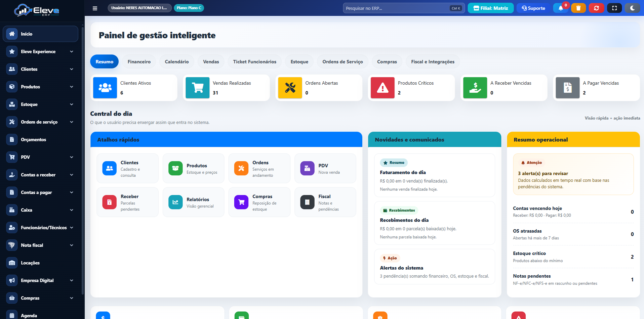644x319 pixels.
Task: Switch to the Calendário tab
Action: [x=177, y=62]
